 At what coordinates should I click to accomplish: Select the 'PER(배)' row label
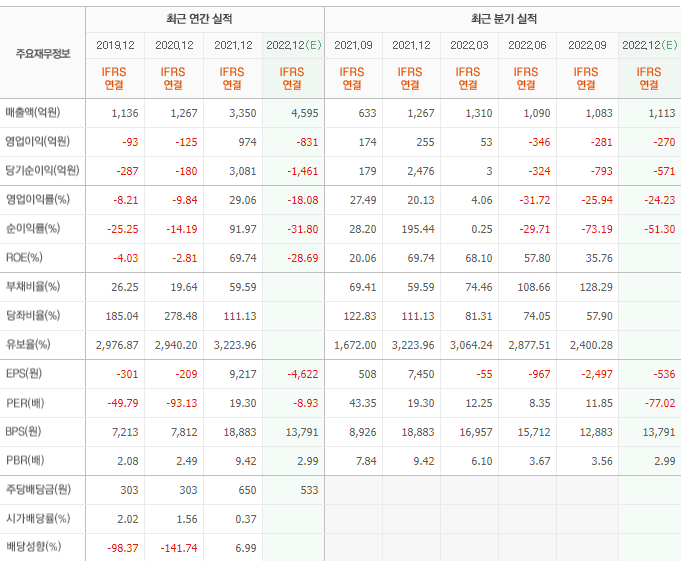pos(25,403)
